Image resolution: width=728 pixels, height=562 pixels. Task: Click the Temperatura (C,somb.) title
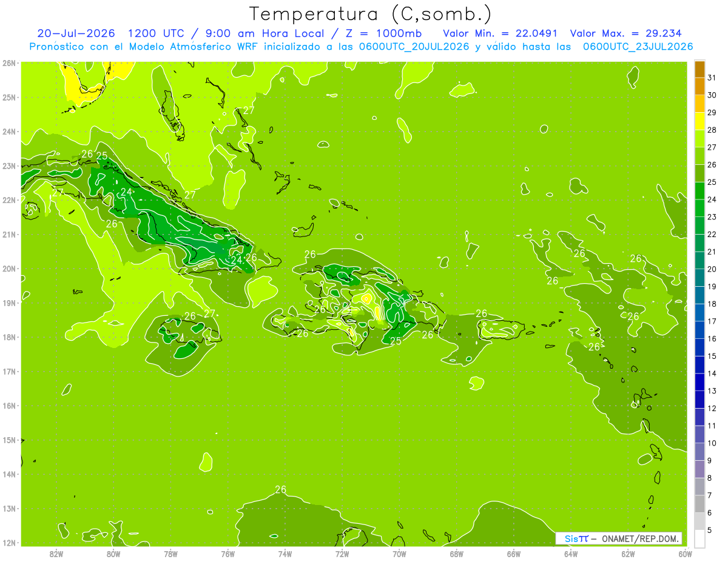coord(370,15)
